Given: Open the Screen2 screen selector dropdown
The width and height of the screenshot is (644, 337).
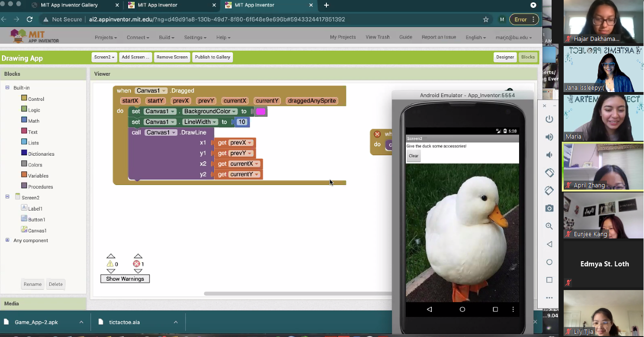Looking at the screenshot, I should [104, 57].
